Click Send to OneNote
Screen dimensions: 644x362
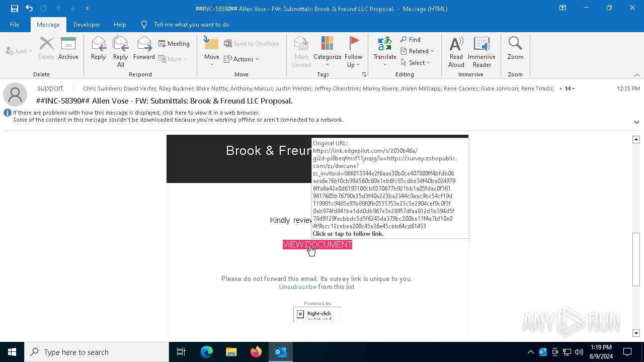252,44
